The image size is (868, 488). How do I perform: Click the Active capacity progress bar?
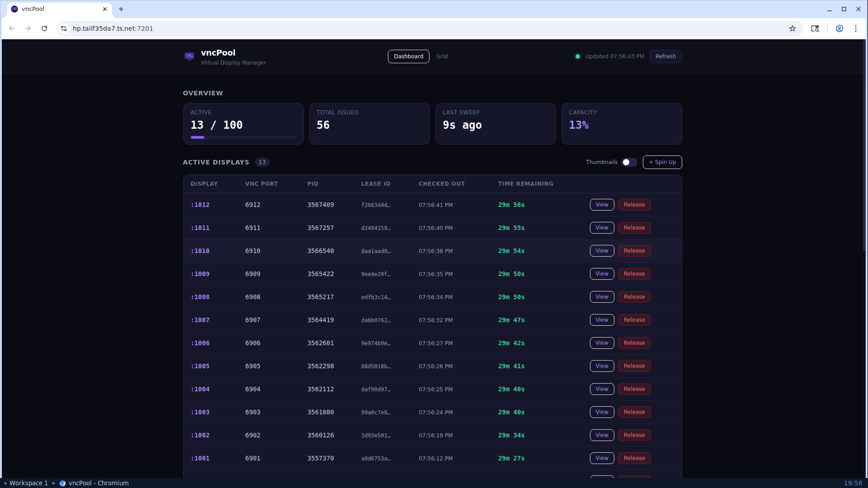coord(243,137)
